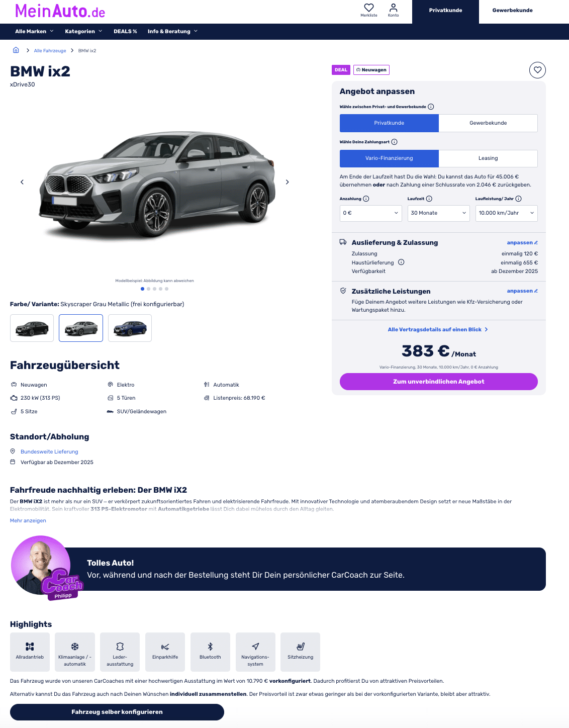The width and height of the screenshot is (569, 728).
Task: Click info icon beside Laufleistung/Jahr
Action: tap(518, 199)
